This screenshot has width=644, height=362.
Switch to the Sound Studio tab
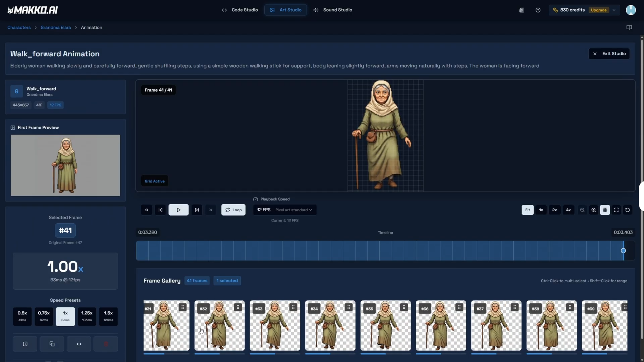coord(333,10)
